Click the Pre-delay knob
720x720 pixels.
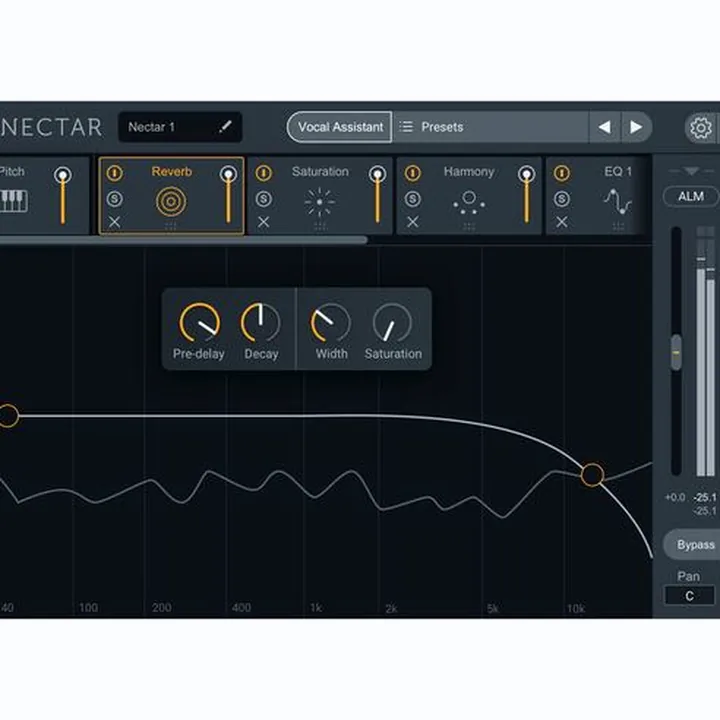(199, 322)
